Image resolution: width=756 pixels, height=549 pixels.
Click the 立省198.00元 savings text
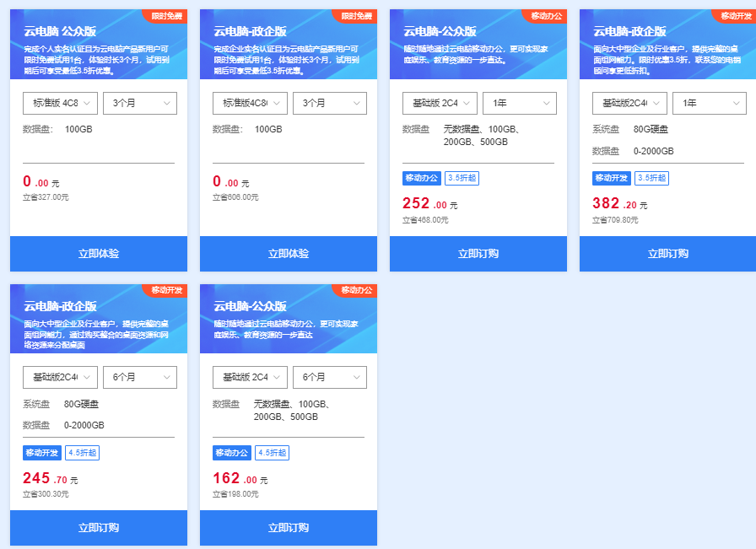click(x=235, y=494)
